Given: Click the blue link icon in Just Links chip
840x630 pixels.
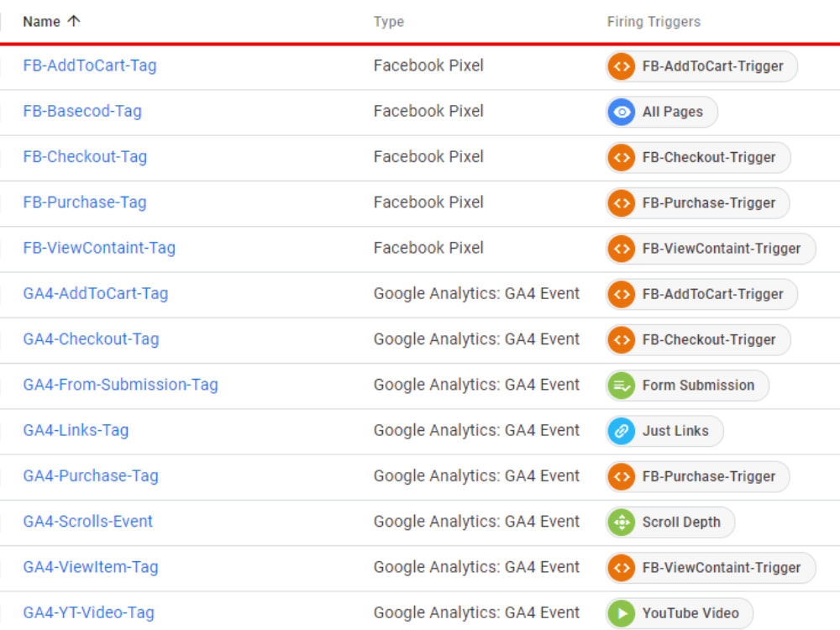Looking at the screenshot, I should tap(622, 431).
